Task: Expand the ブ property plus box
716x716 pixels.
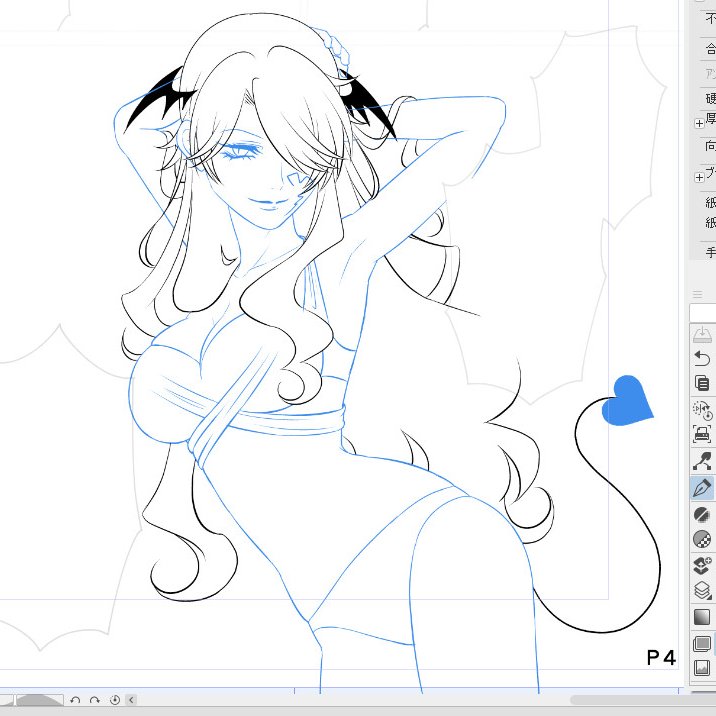Action: (x=699, y=177)
